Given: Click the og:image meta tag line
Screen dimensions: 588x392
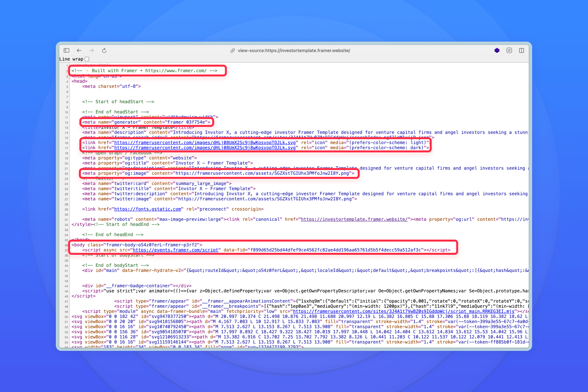Looking at the screenshot, I should (218, 173).
